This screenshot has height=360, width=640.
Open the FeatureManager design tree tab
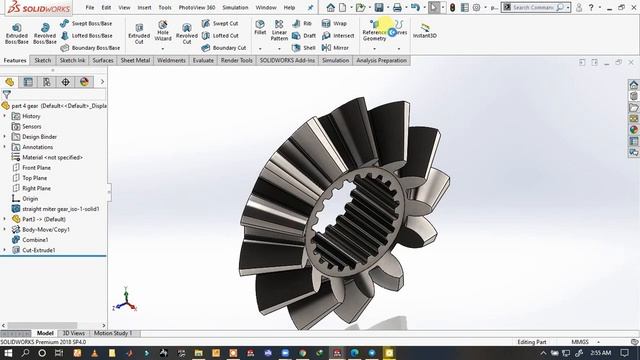click(x=10, y=82)
